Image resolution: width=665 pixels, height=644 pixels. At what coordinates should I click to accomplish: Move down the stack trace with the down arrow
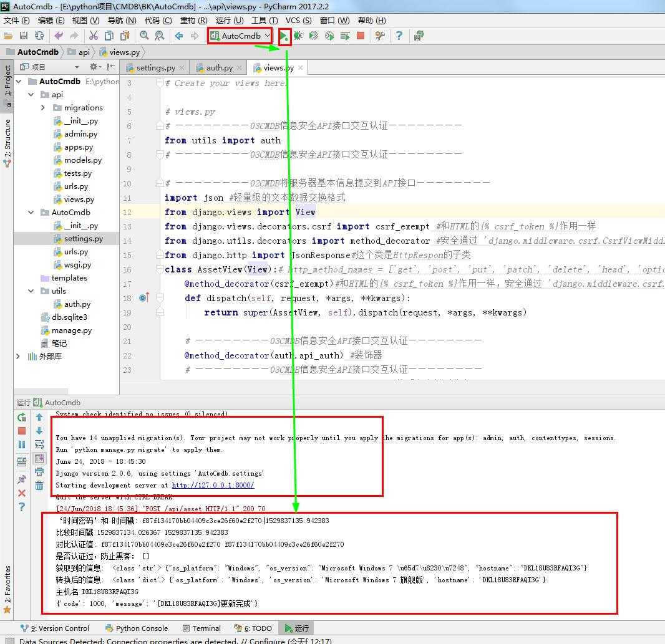tap(39, 431)
